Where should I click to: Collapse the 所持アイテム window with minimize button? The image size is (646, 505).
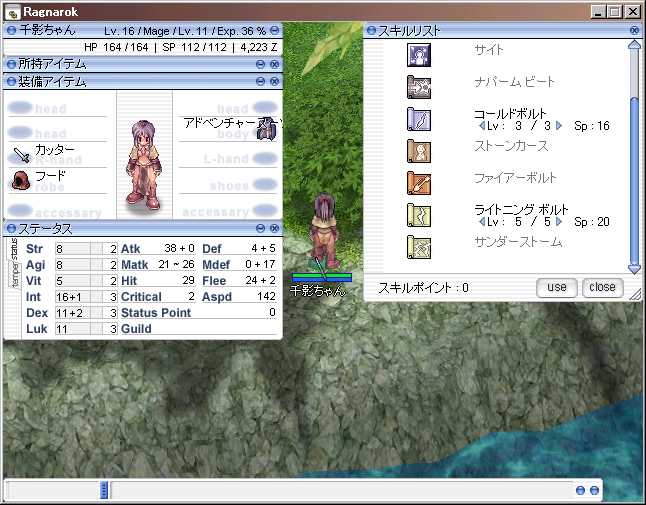point(260,64)
